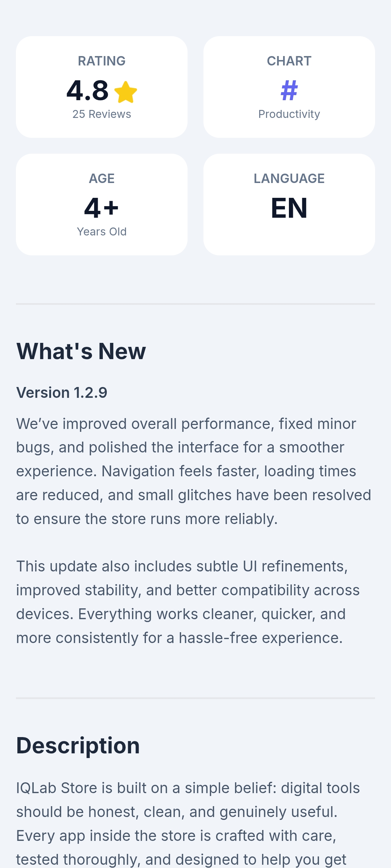391x868 pixels.
Task: Click the divider above What's New
Action: (x=195, y=304)
